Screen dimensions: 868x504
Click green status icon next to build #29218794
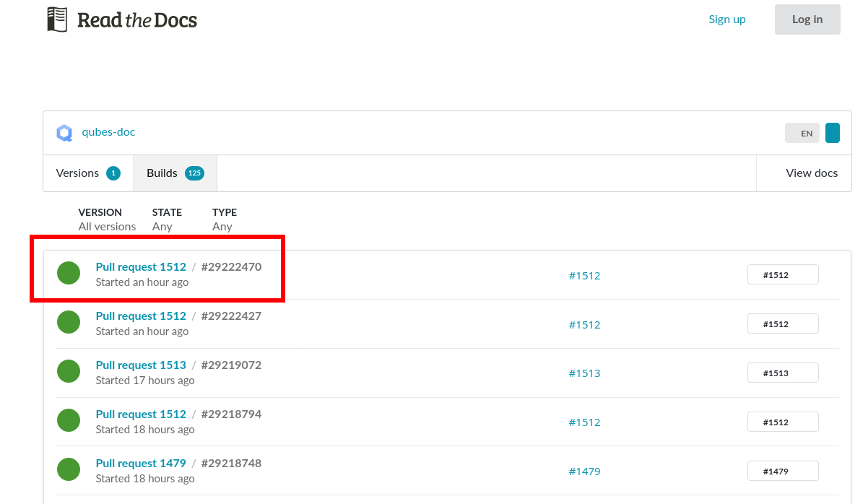tap(69, 420)
